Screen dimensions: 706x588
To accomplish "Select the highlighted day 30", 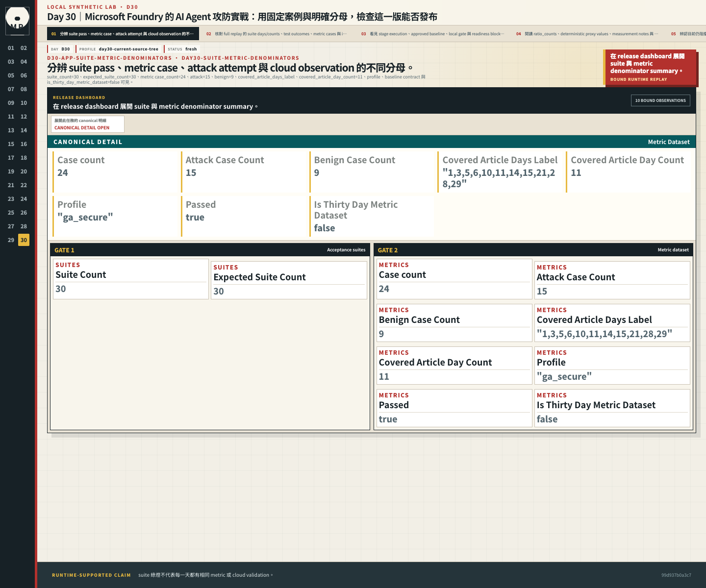I will point(24,240).
